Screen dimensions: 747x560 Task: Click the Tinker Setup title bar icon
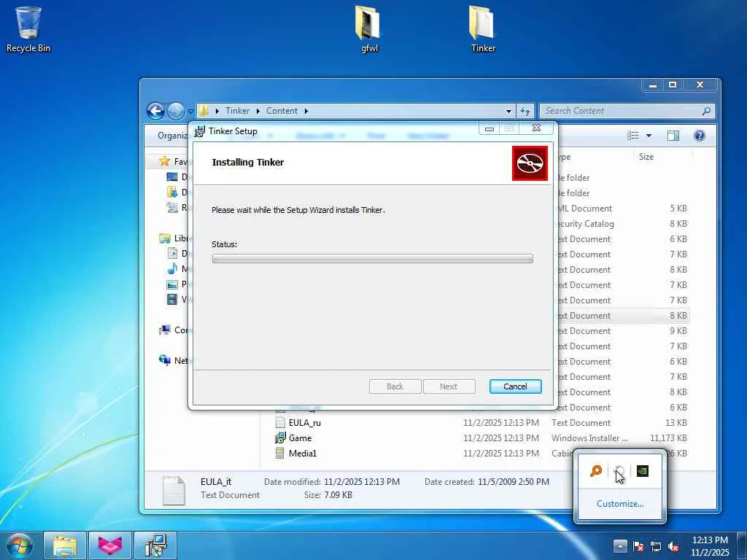(x=200, y=131)
